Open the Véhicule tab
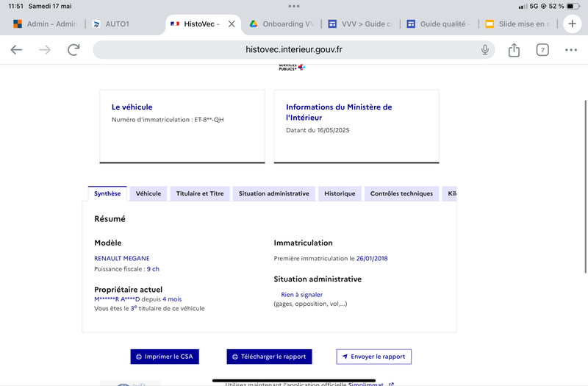Screen dimensions: 588x386 coord(148,193)
